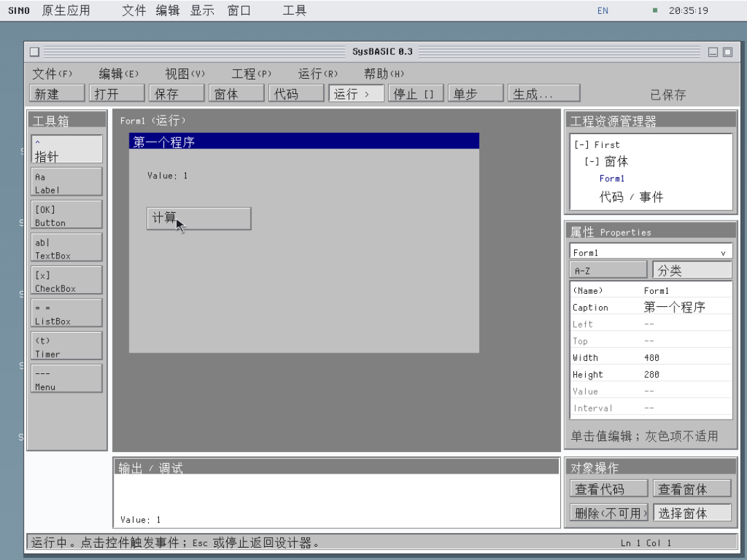
Task: Click the 选择窗体 button
Action: tap(692, 513)
